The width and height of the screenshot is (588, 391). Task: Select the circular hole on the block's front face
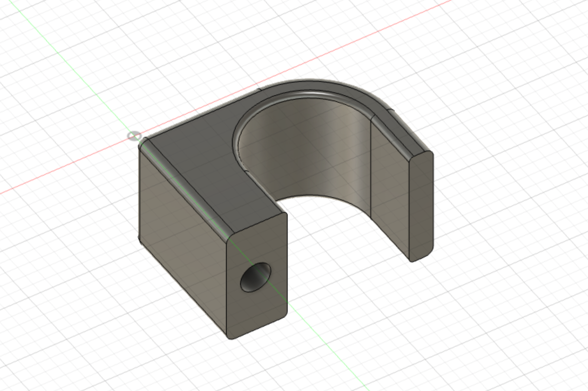pyautogui.click(x=255, y=277)
